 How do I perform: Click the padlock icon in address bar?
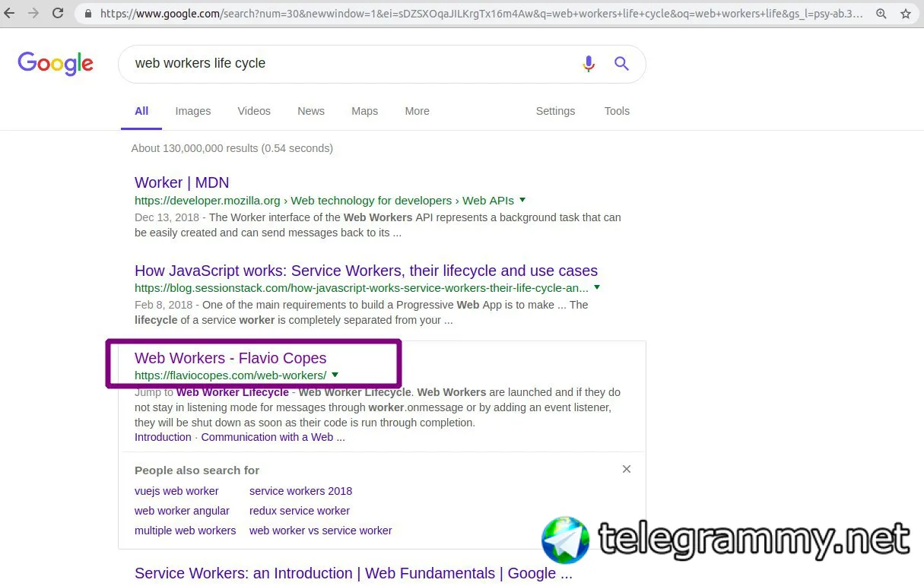click(89, 14)
